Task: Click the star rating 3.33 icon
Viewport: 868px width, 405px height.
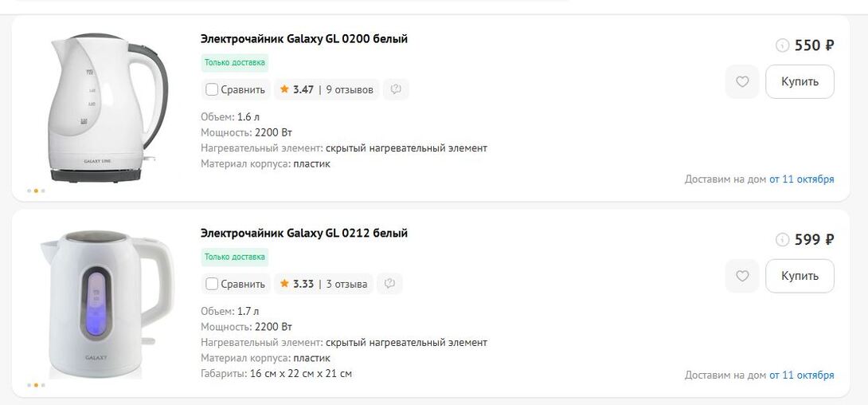Action: pos(284,284)
